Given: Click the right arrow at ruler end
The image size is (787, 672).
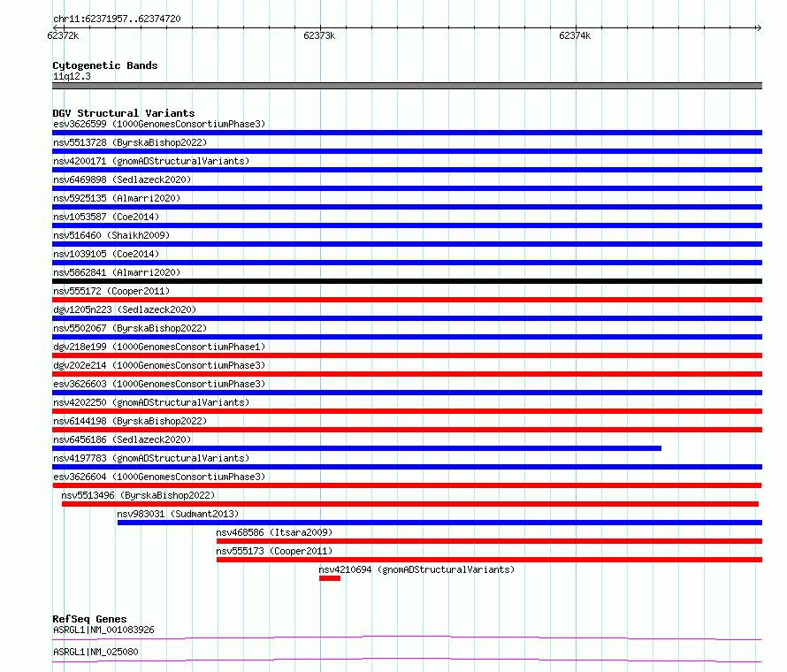Looking at the screenshot, I should click(759, 27).
